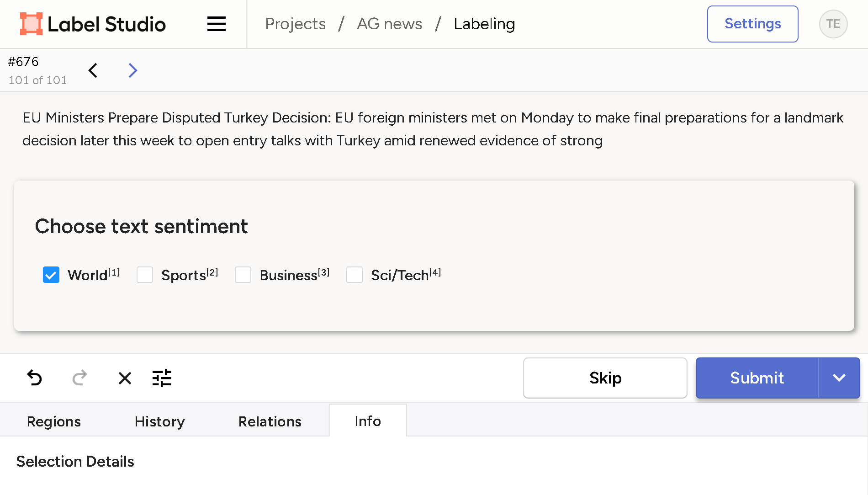Click the Label Studio logo
The image size is (868, 495).
[93, 24]
